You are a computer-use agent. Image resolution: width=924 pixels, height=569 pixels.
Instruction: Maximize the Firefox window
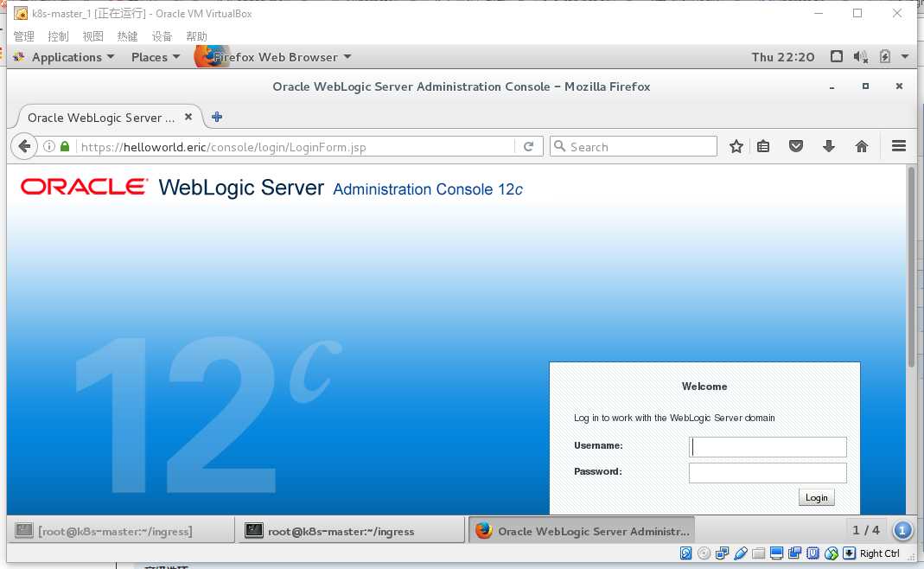[x=865, y=86]
